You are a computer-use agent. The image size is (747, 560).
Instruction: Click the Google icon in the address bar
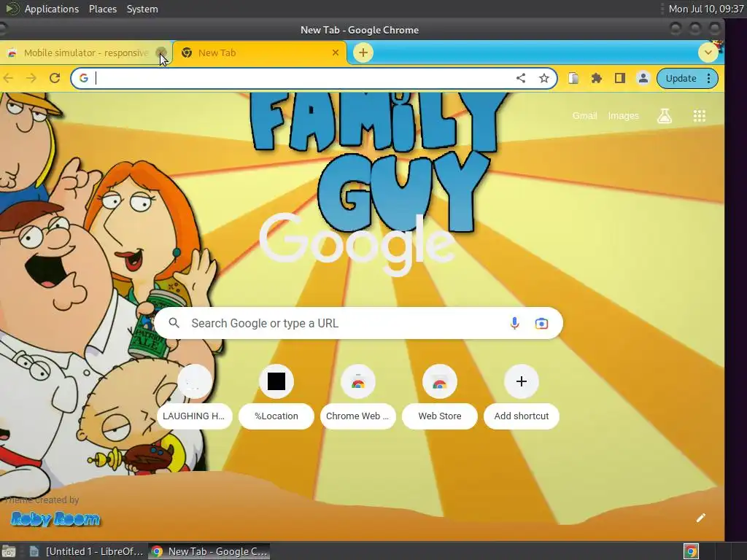[x=84, y=78]
